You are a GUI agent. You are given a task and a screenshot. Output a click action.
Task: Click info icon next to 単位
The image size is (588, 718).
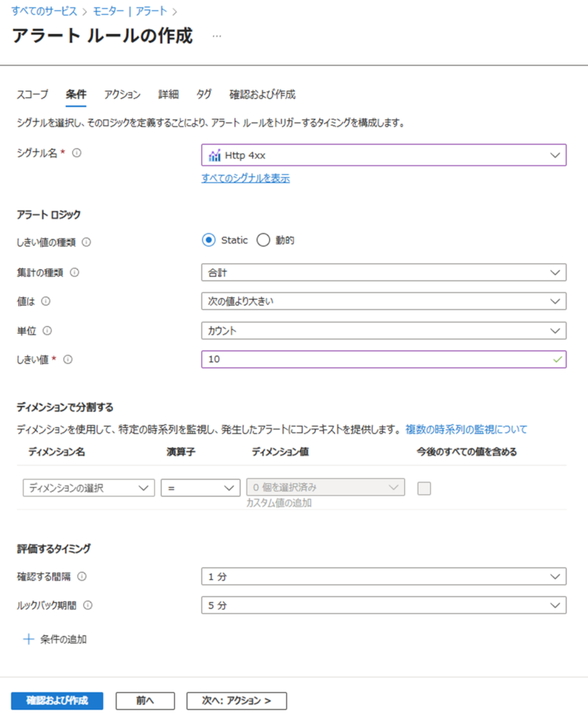point(48,330)
